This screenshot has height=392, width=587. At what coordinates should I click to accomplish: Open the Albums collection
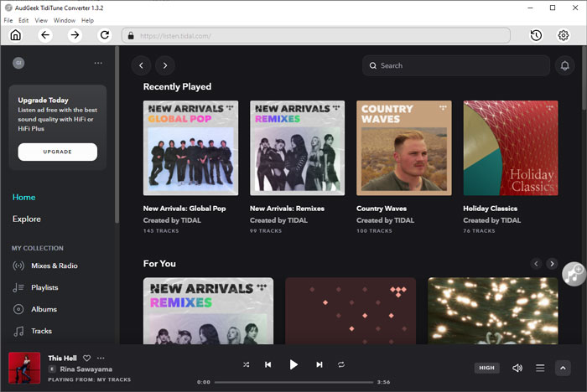pyautogui.click(x=44, y=309)
